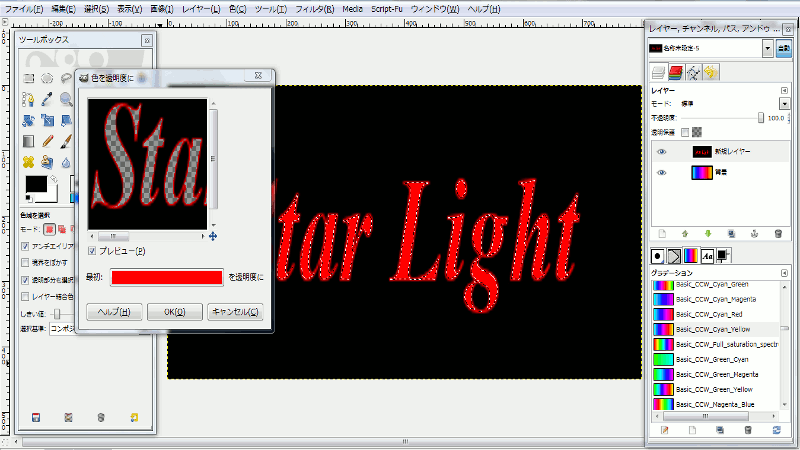Screen dimensions: 800x450
Task: Select the Color Picker eyedropper tool
Action: [47, 99]
